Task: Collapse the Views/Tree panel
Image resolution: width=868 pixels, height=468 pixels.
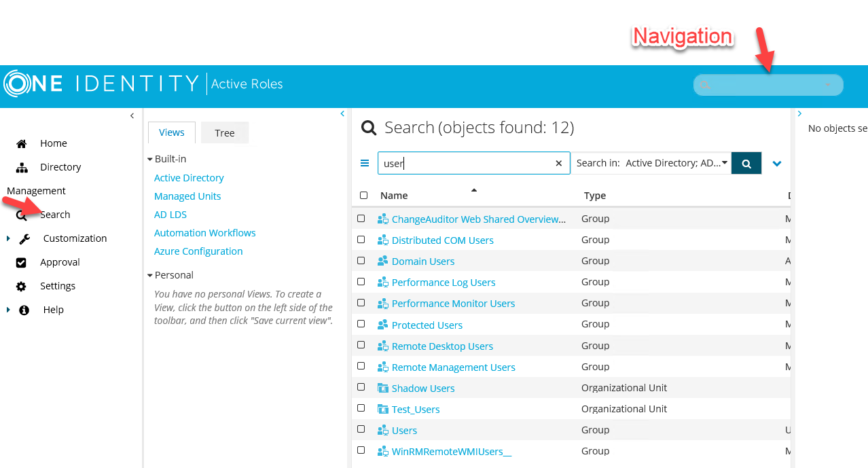Action: pyautogui.click(x=343, y=114)
